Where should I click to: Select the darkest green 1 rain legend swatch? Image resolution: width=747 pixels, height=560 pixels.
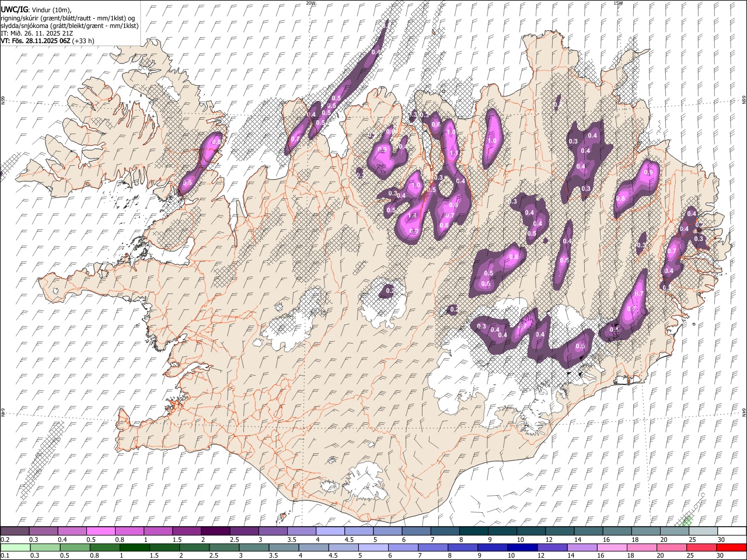(x=134, y=547)
